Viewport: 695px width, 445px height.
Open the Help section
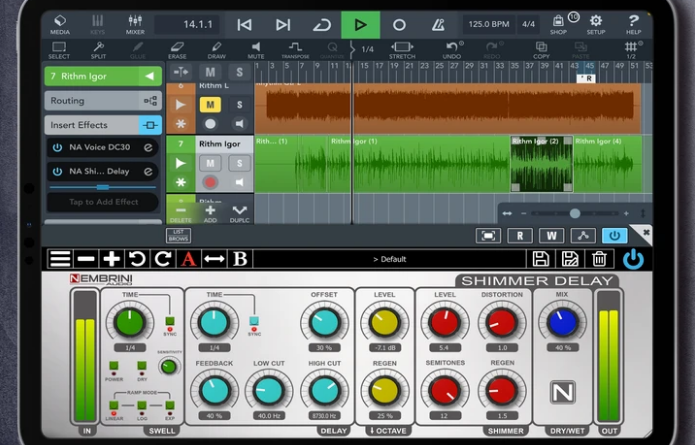coord(633,24)
